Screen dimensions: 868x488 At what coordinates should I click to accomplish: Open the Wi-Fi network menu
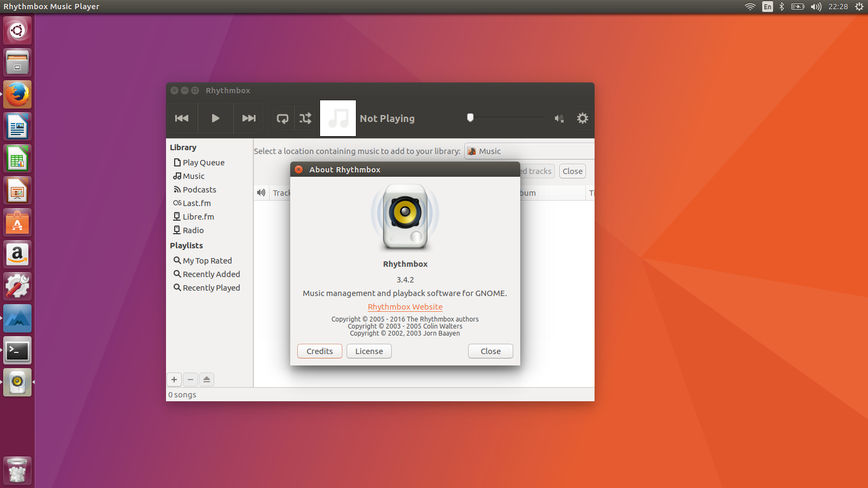point(750,7)
